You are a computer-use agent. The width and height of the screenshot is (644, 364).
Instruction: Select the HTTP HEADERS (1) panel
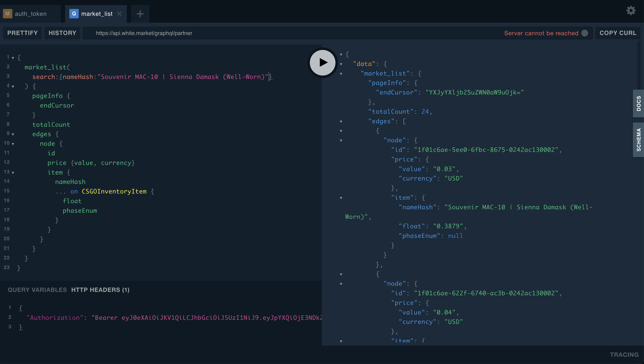pos(100,290)
